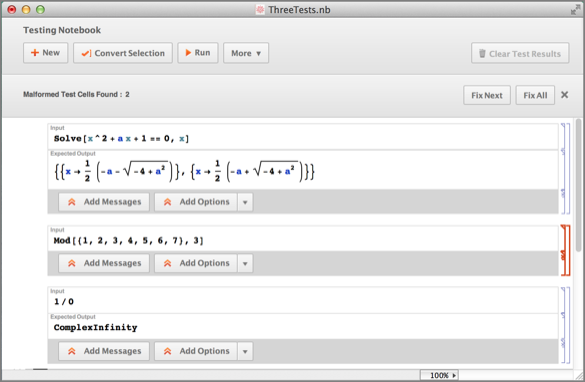Add Options to the 1/0 test
585x382 pixels.
pos(196,351)
